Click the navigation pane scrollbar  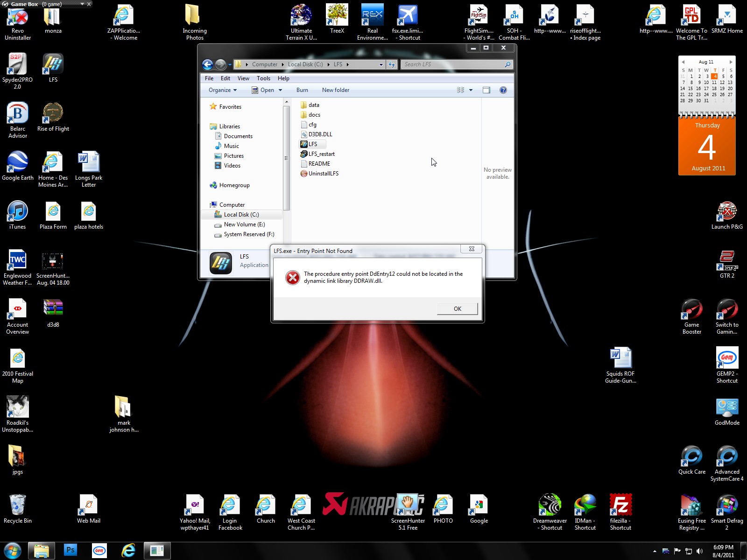(x=287, y=158)
